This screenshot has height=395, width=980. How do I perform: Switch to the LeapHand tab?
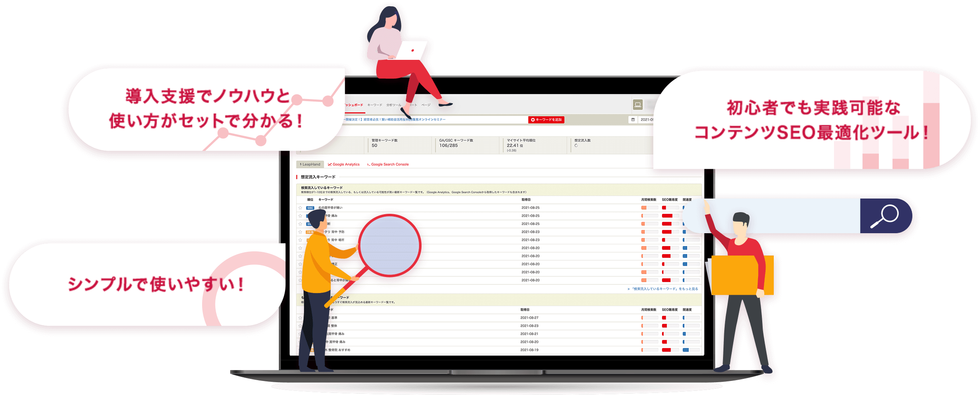310,164
